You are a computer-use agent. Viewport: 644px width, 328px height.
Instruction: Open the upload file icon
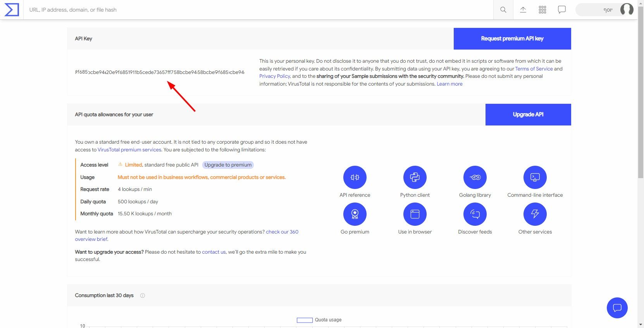pyautogui.click(x=523, y=10)
